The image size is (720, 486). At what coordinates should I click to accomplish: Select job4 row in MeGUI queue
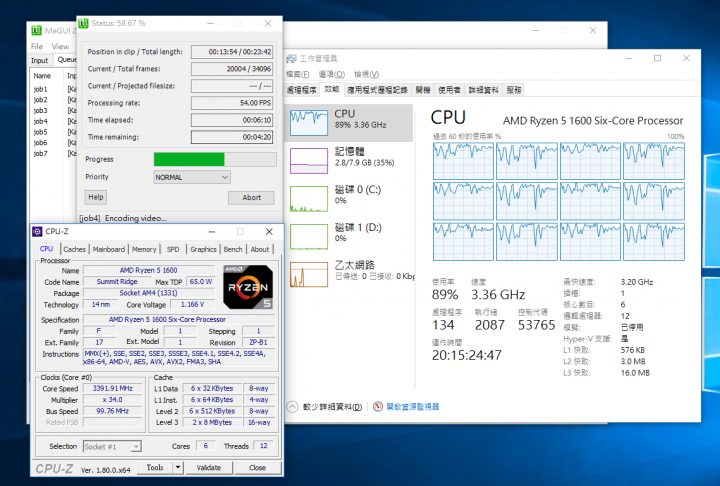(x=54, y=121)
